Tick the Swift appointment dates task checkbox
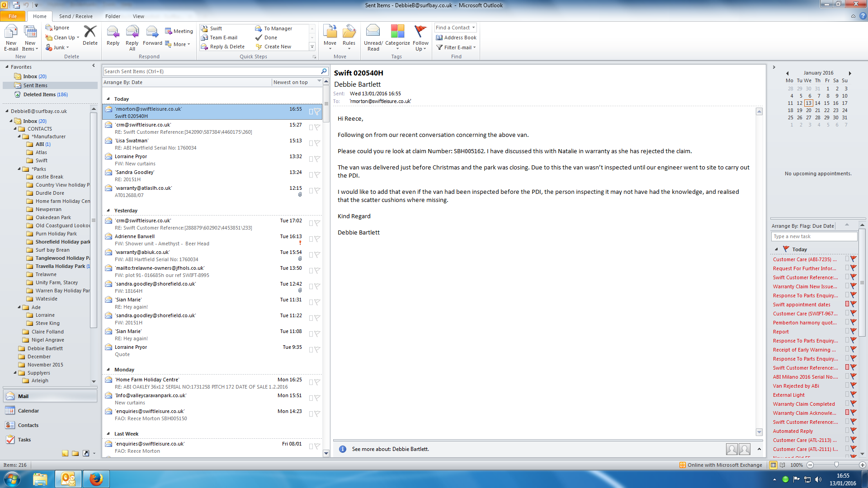Image resolution: width=868 pixels, height=488 pixels. [847, 304]
